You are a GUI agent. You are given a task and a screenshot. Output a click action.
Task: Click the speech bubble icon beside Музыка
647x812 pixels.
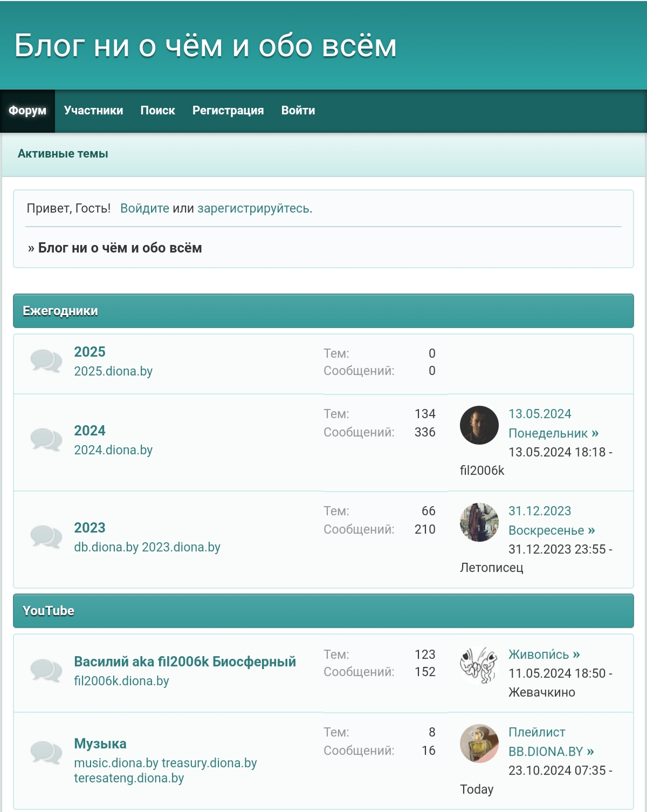point(46,753)
